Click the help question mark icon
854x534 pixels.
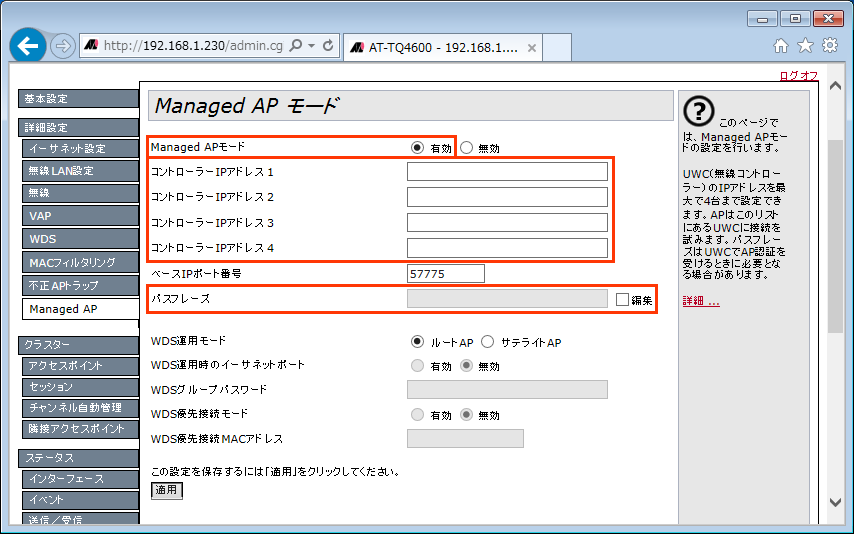703,111
